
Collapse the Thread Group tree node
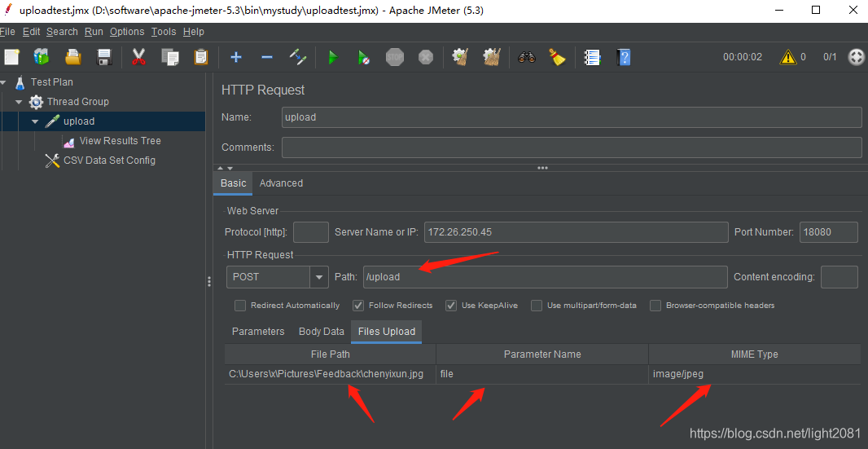pyautogui.click(x=19, y=102)
